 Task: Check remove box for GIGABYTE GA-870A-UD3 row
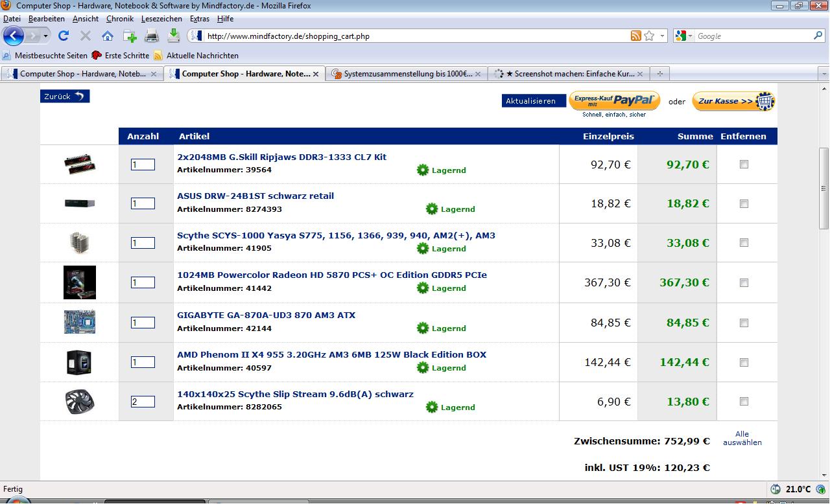click(744, 323)
